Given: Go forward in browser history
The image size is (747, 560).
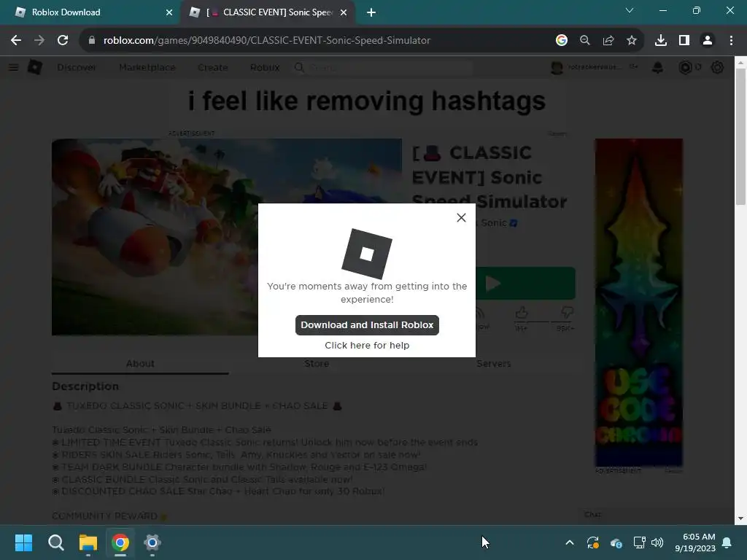Looking at the screenshot, I should tap(39, 41).
